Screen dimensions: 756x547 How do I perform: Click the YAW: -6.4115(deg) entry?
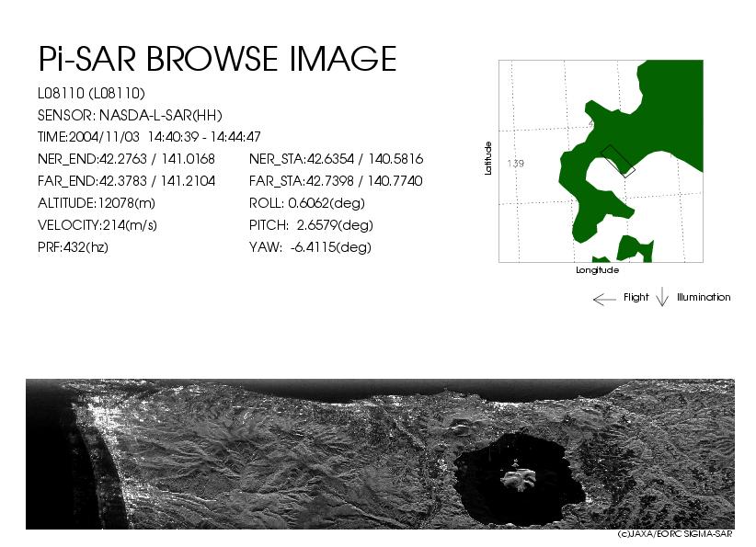(x=311, y=247)
